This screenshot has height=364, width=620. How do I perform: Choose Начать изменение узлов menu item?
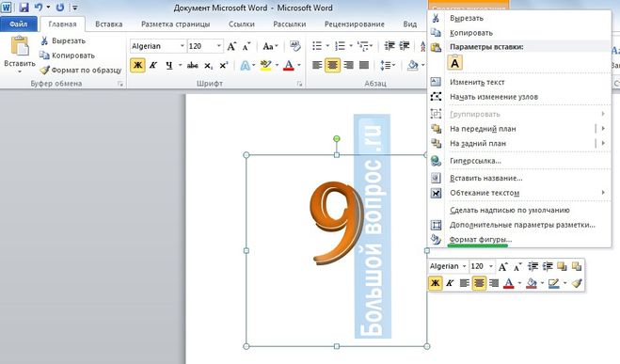click(518, 97)
